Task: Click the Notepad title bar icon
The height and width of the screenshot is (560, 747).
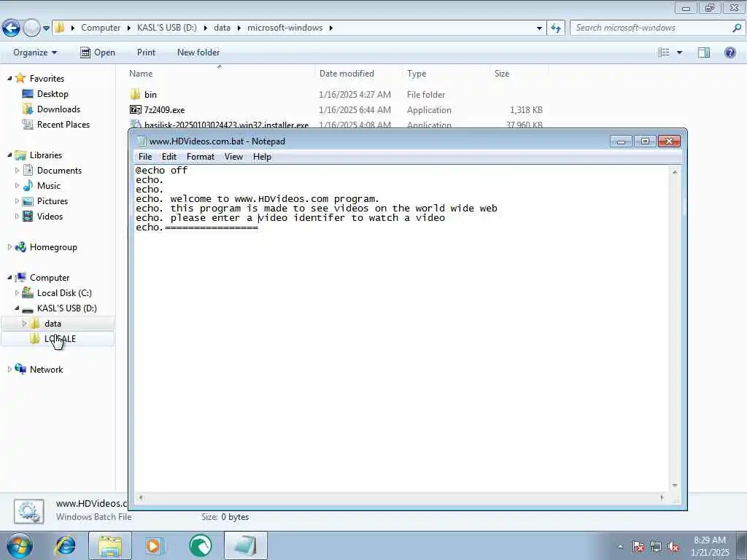Action: click(142, 141)
